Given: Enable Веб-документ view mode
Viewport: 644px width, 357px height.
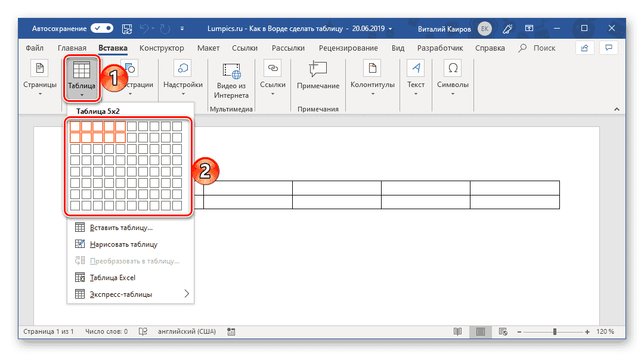Looking at the screenshot, I should coord(503,331).
